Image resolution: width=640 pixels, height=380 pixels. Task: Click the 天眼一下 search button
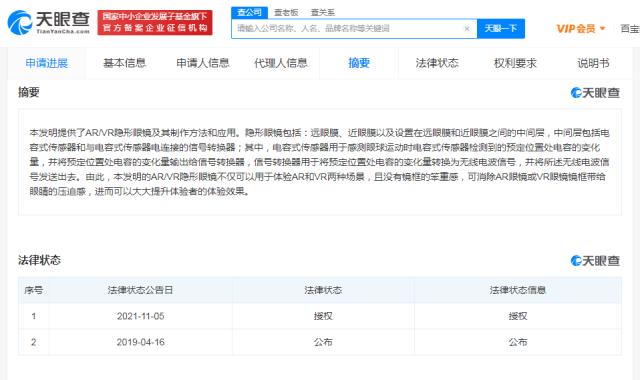[x=501, y=29]
